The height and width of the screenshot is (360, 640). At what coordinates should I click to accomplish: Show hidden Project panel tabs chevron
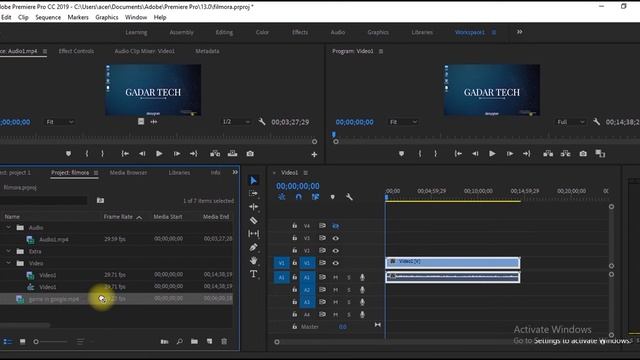pyautogui.click(x=235, y=172)
